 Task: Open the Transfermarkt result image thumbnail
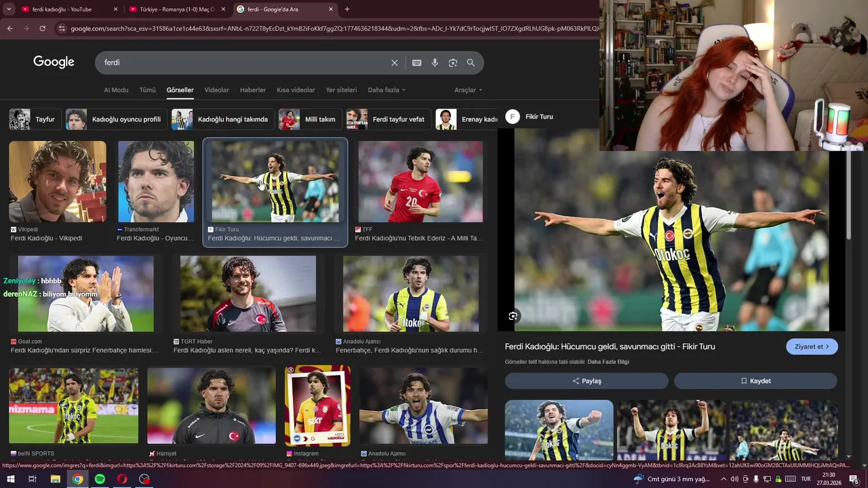[156, 182]
